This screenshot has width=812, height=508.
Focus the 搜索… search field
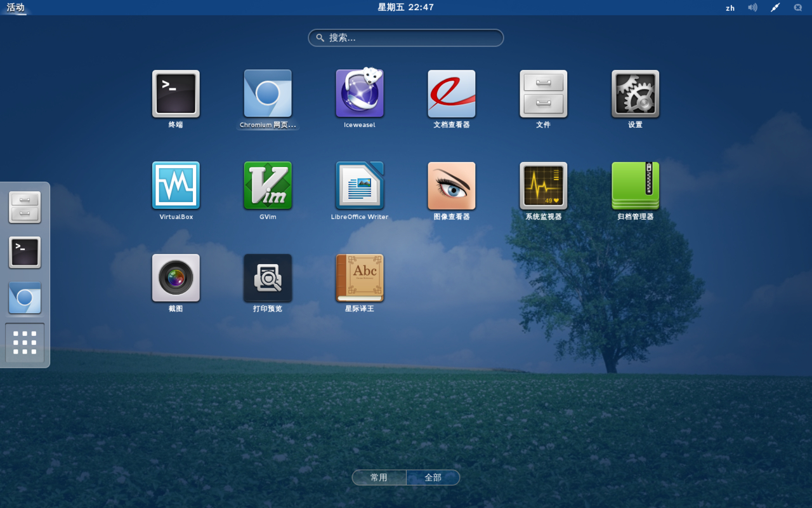[406, 38]
